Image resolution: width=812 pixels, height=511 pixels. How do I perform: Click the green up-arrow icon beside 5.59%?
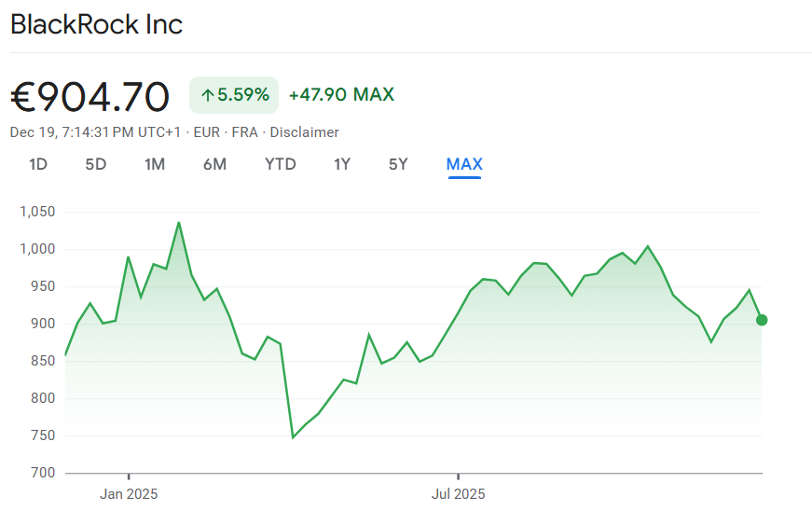[208, 95]
